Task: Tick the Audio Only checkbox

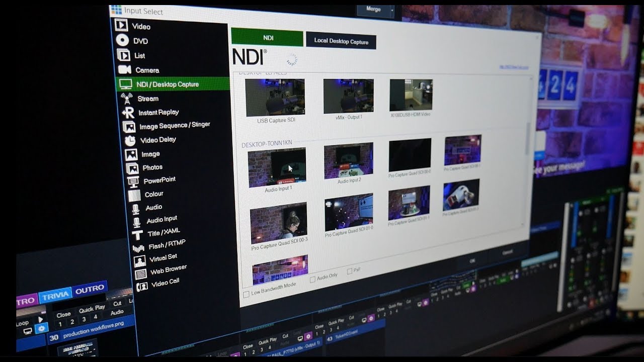Action: coord(313,279)
